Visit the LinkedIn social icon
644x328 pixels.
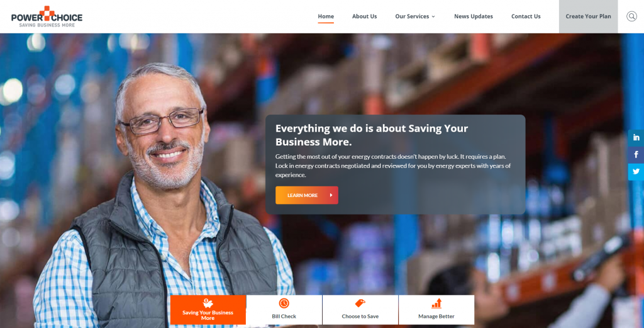tap(636, 138)
